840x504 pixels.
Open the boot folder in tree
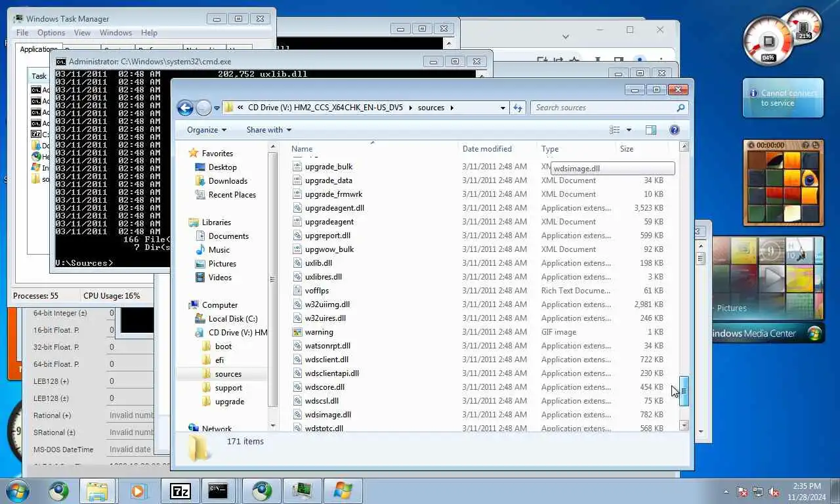(x=223, y=346)
